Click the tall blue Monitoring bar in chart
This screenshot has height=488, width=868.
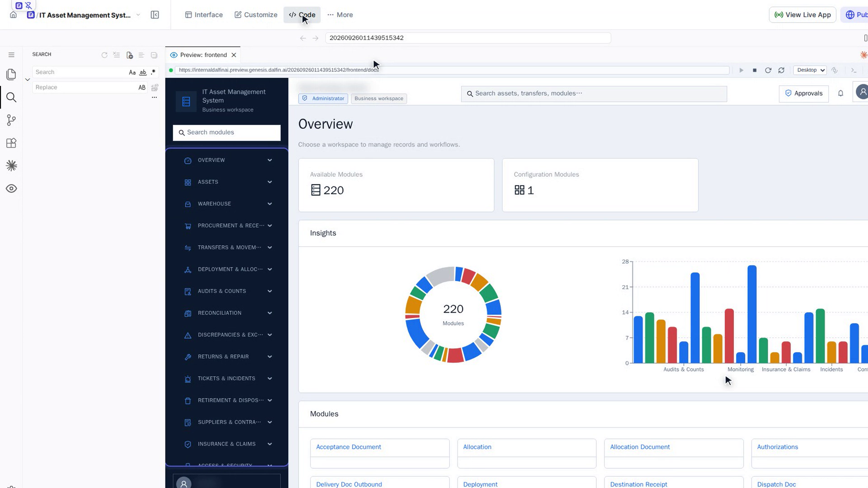[752, 314]
